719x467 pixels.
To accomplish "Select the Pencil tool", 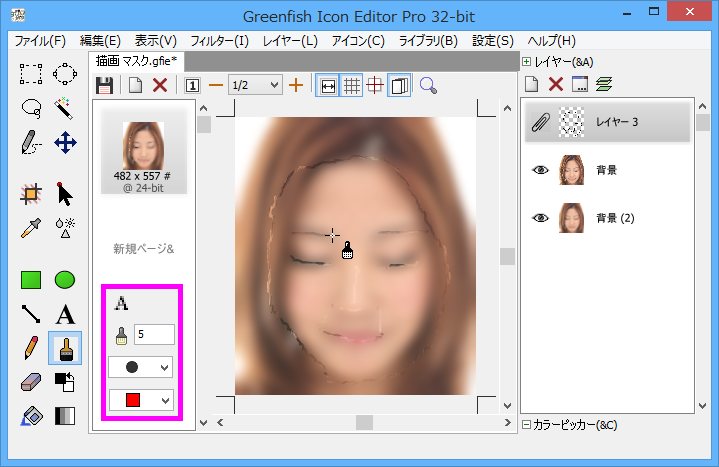I will (x=31, y=348).
